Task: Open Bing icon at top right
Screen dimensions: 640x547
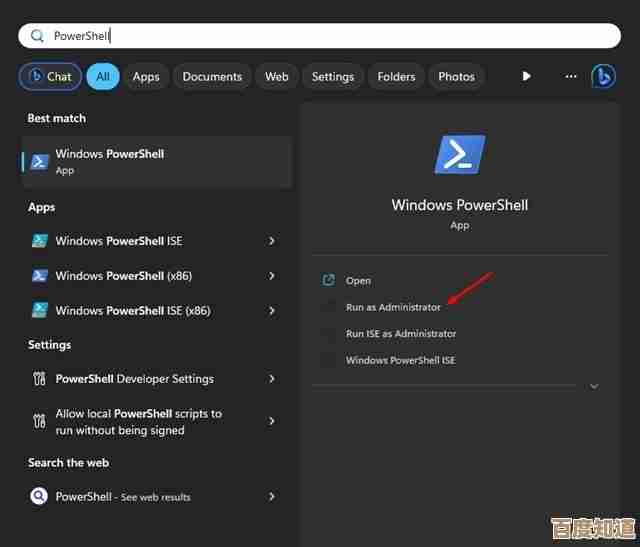Action: pos(604,76)
